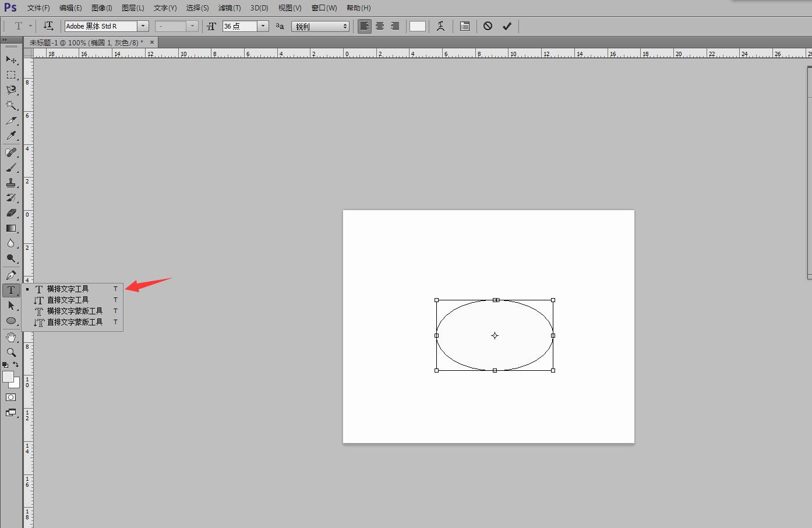Close the 未标题-1 document tab

click(x=152, y=42)
